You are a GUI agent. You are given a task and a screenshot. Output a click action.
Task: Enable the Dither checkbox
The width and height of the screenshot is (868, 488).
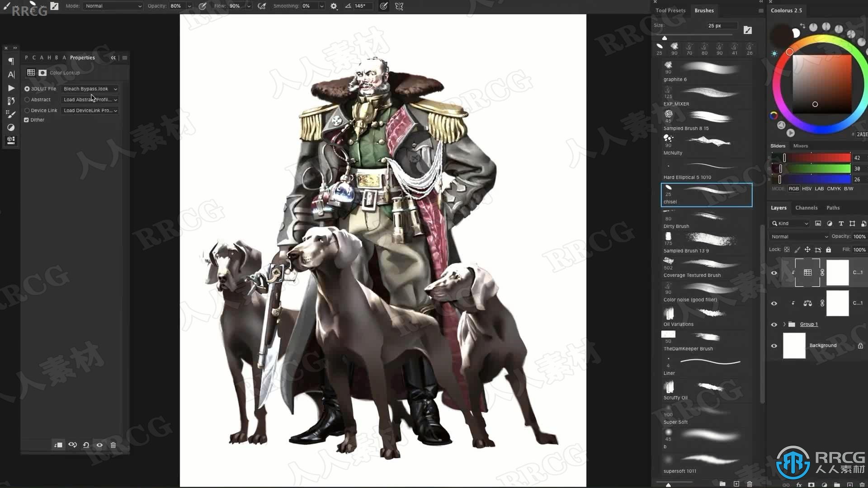27,120
